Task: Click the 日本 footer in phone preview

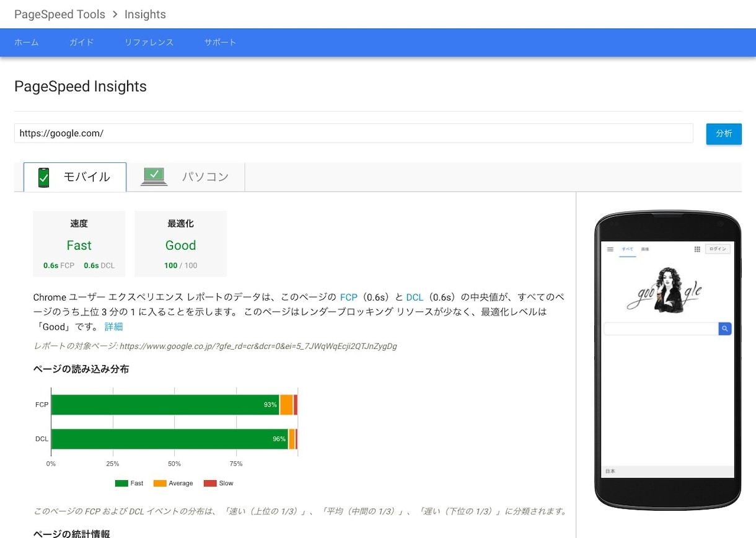Action: coord(610,472)
